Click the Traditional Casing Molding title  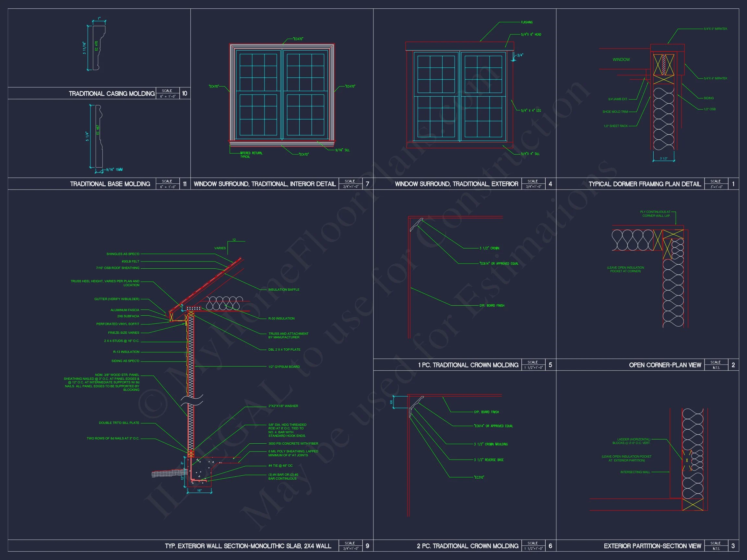[x=112, y=94]
